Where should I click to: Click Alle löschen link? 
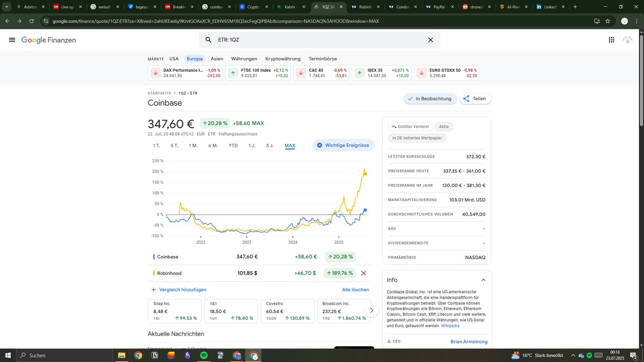pyautogui.click(x=355, y=290)
